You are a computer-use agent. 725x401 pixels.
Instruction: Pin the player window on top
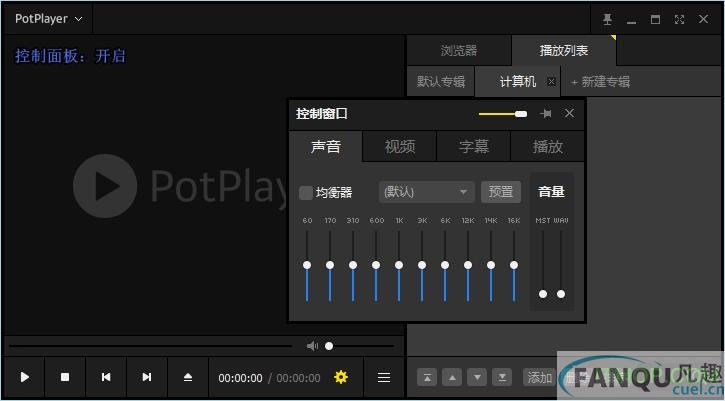pyautogui.click(x=608, y=19)
